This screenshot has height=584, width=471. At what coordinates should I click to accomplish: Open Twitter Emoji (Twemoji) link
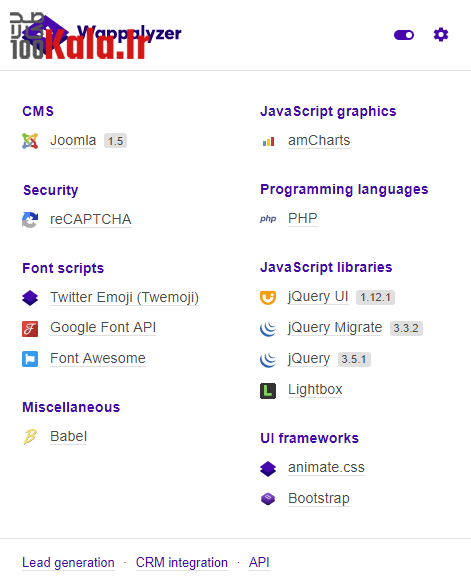(x=124, y=297)
